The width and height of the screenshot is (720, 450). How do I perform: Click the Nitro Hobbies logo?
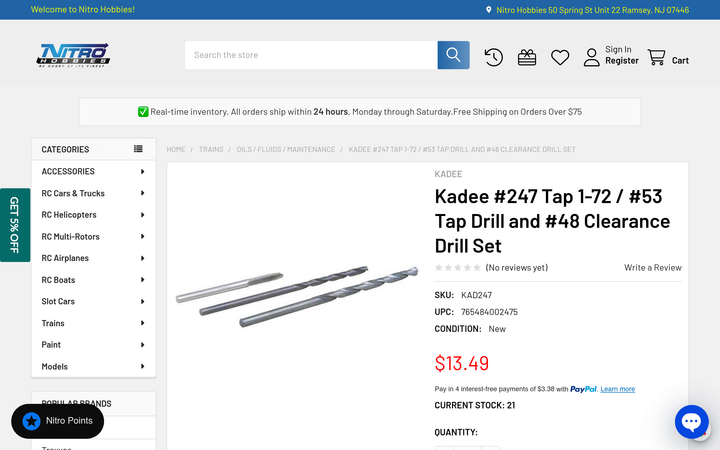point(73,55)
